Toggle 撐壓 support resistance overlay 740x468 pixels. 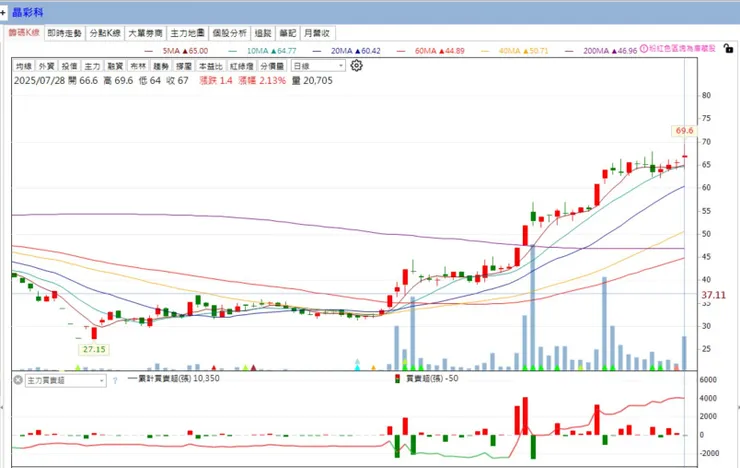pyautogui.click(x=184, y=66)
